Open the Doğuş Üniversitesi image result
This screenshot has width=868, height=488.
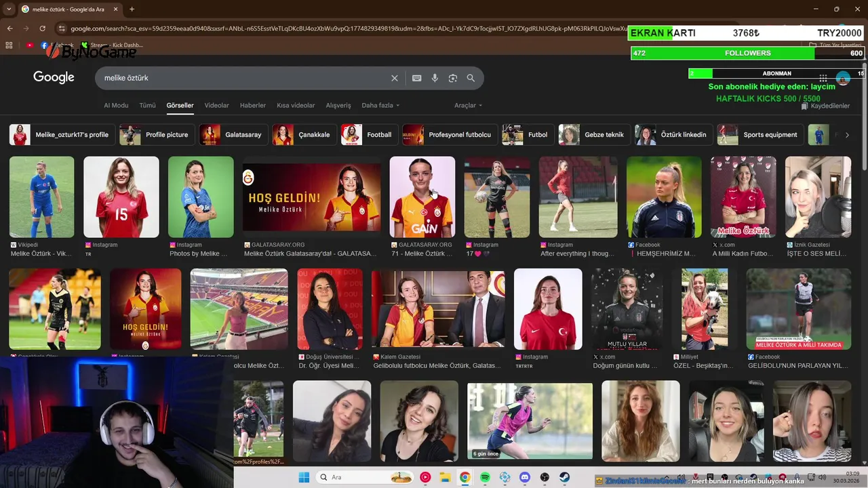click(330, 309)
